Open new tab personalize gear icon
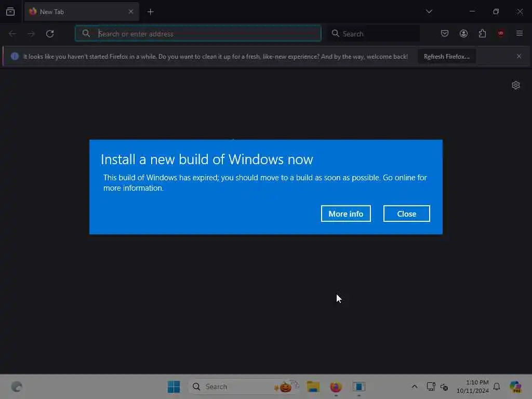532x399 pixels. [x=516, y=85]
